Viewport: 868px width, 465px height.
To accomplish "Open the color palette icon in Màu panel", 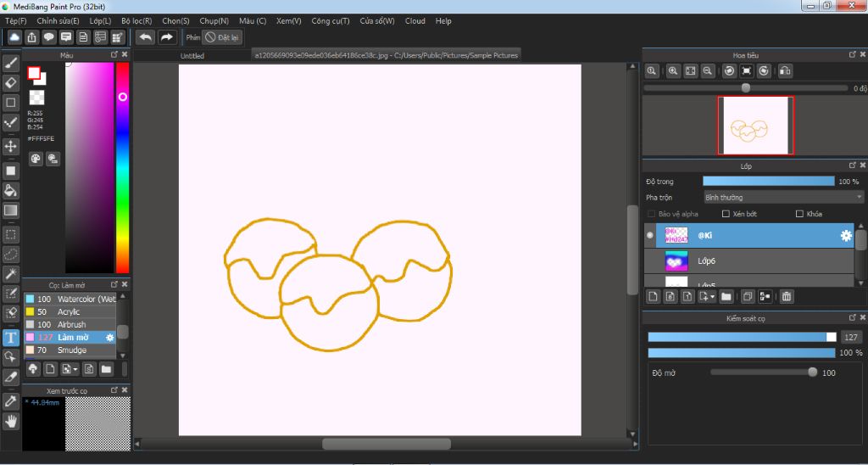I will [x=36, y=159].
